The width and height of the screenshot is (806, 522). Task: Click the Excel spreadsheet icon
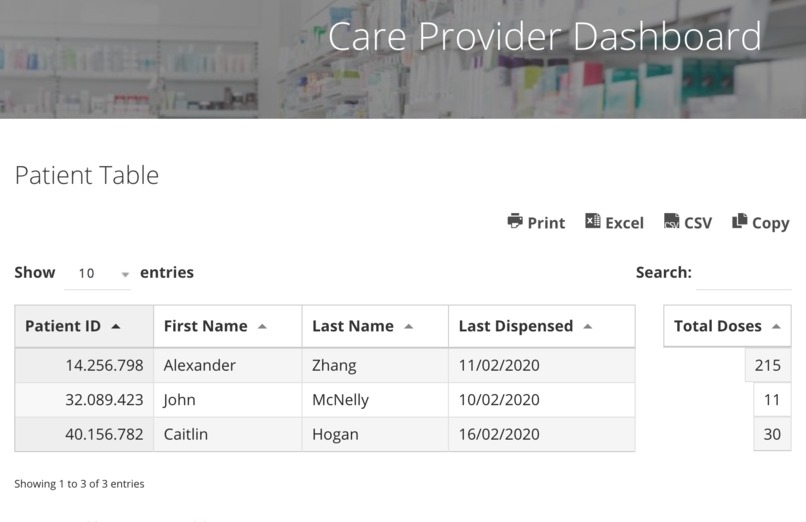point(592,220)
